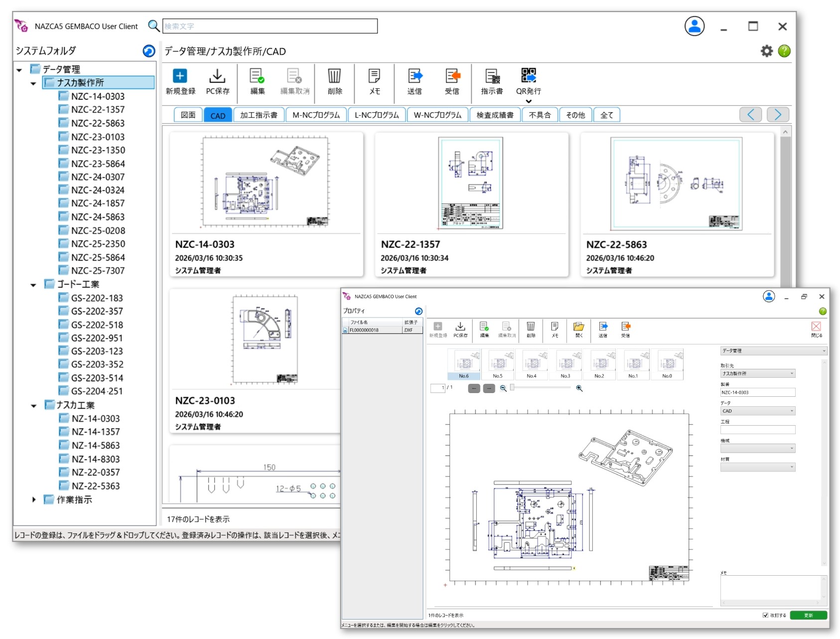Image resolution: width=840 pixels, height=639 pixels.
Task: Click 送信 send icon in main window toolbar
Action: pos(415,76)
